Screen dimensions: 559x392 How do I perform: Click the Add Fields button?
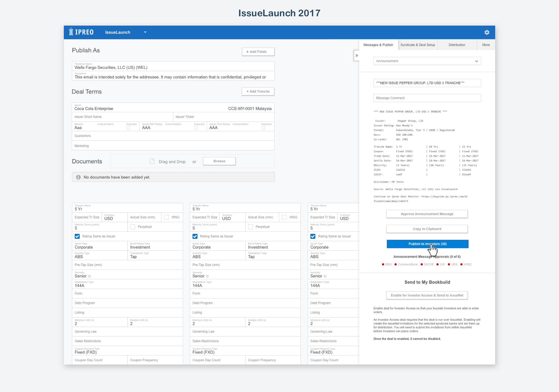tap(258, 52)
